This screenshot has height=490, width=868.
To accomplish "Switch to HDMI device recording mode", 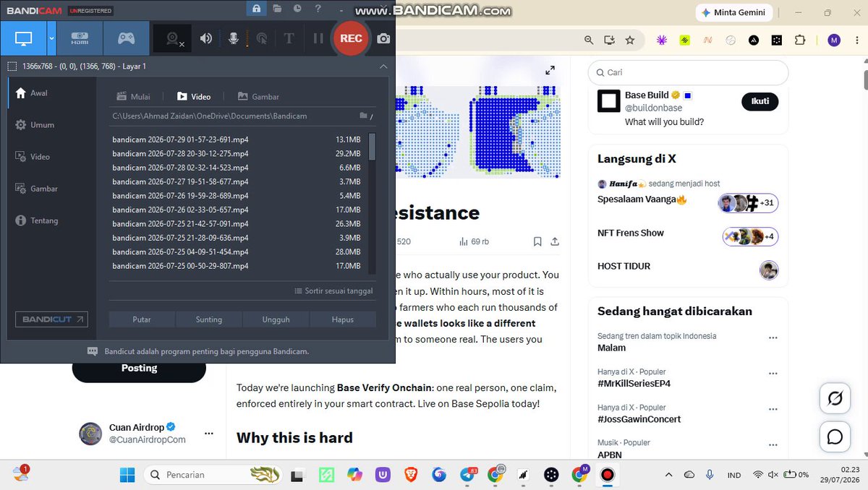I will tap(80, 38).
